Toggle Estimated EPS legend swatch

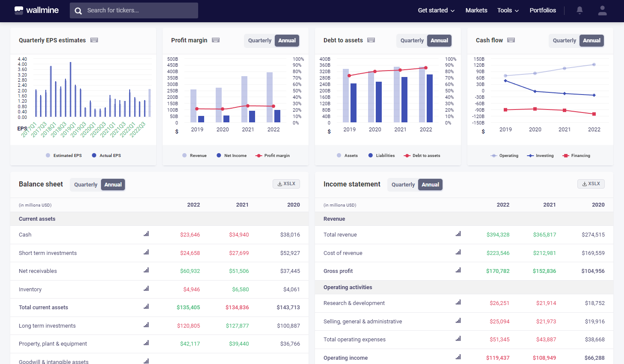(48, 156)
